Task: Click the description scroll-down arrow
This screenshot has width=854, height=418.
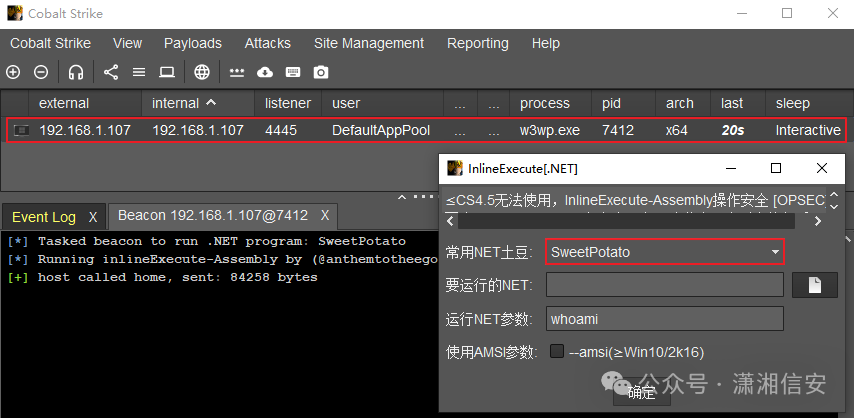Action: [x=833, y=206]
